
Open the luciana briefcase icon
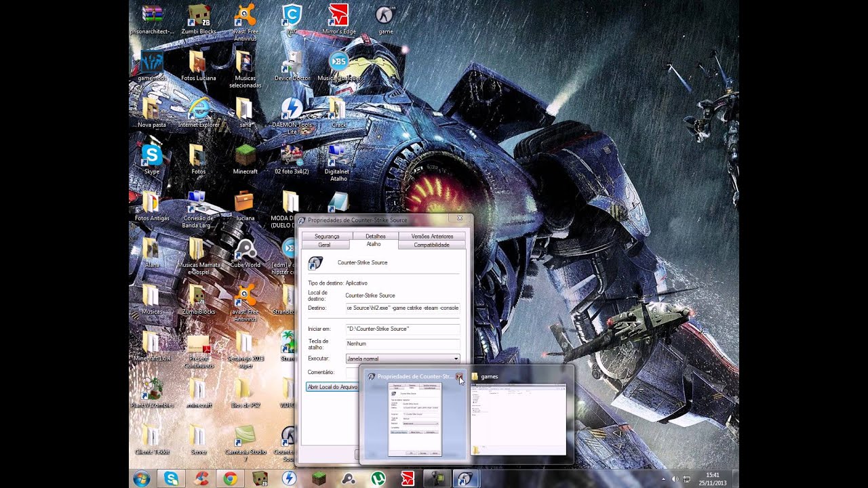[x=245, y=206]
